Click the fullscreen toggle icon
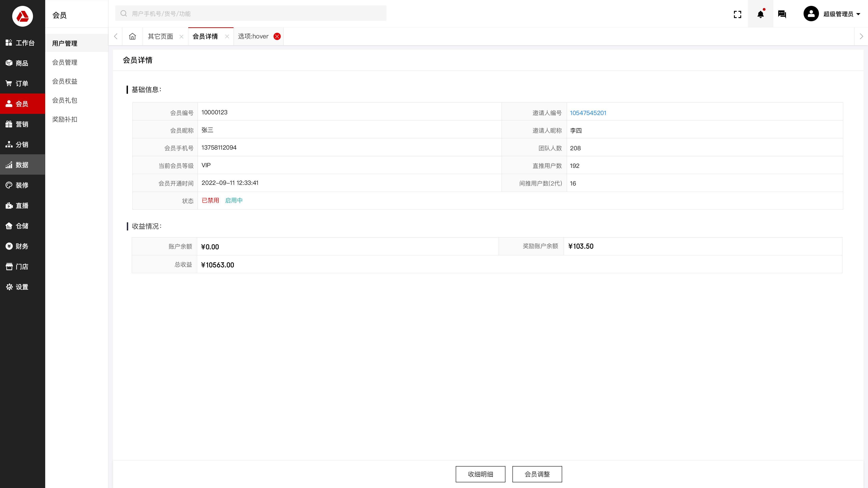Viewport: 868px width, 488px height. (737, 14)
